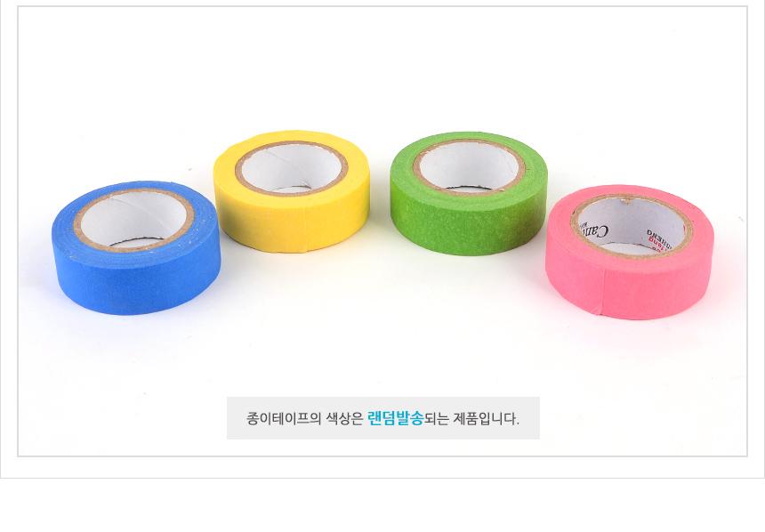The image size is (765, 532).
Task: Click the cardboard ring of the blue tape
Action: (x=78, y=230)
